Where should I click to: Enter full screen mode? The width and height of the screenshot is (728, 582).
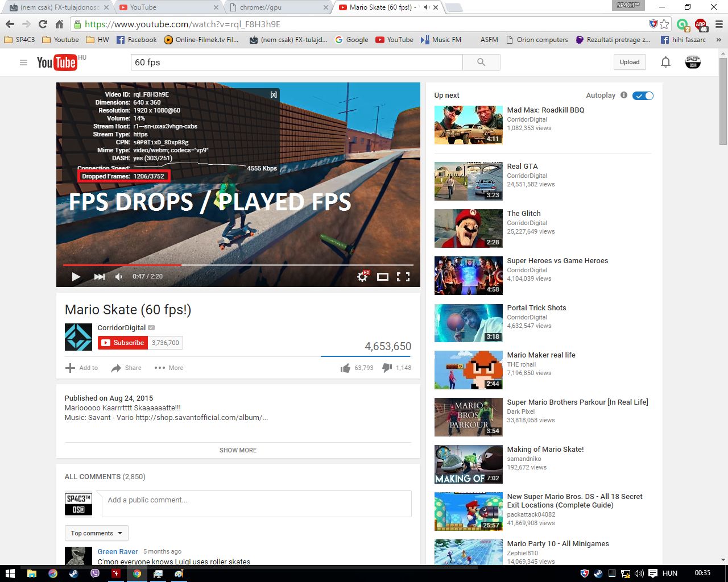tap(403, 277)
